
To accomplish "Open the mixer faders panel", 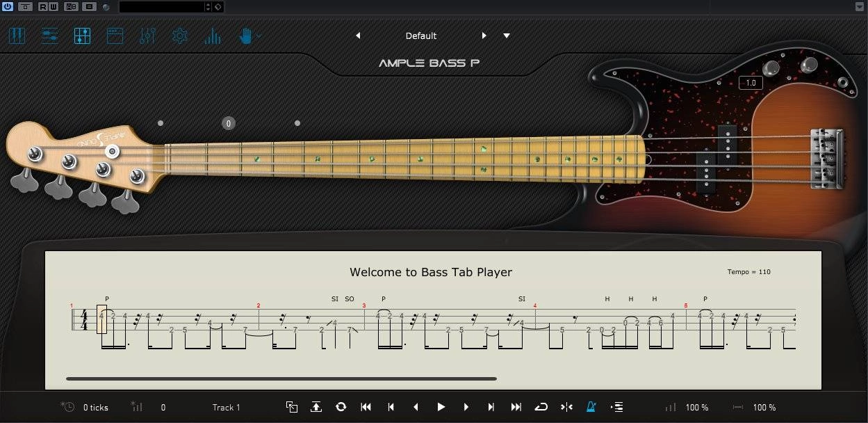I will click(147, 35).
